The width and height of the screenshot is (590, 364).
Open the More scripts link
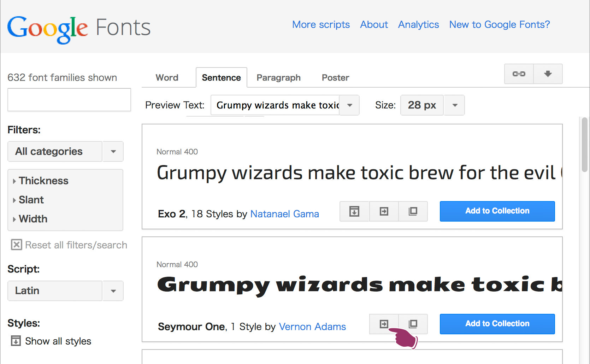tap(321, 24)
